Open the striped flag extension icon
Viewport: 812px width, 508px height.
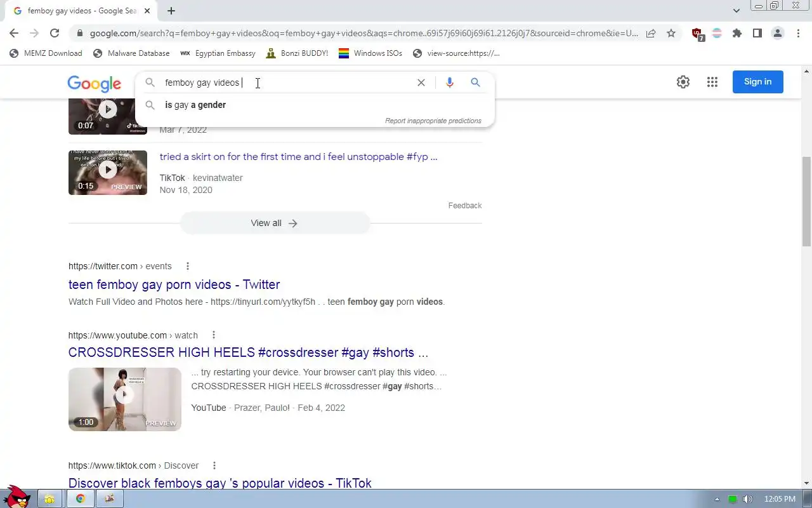coord(717,34)
